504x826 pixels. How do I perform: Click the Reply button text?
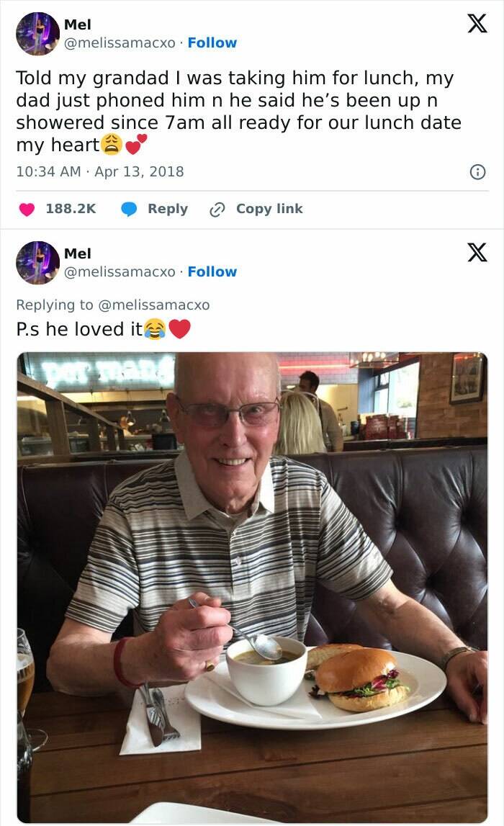(168, 209)
